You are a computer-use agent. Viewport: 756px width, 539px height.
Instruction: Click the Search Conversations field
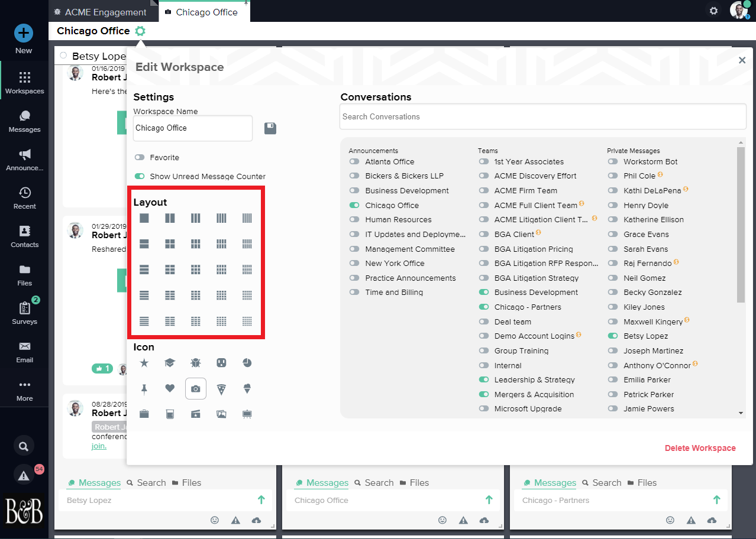tap(542, 116)
